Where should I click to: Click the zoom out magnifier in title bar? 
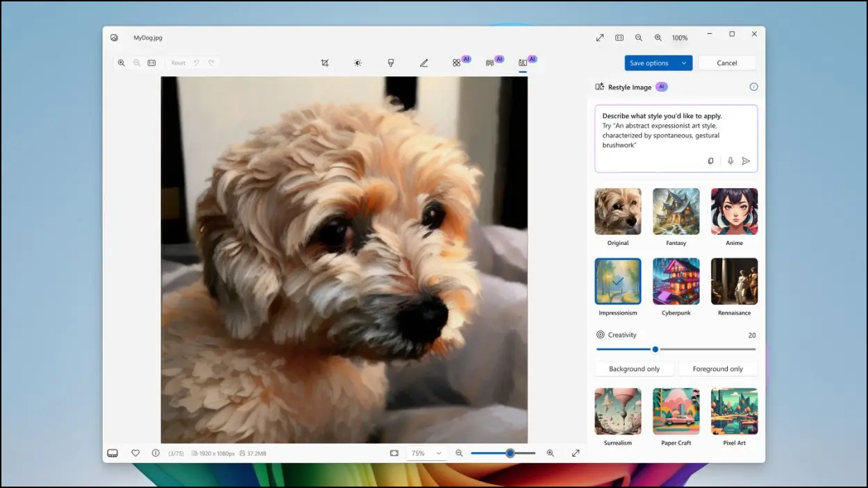click(639, 37)
